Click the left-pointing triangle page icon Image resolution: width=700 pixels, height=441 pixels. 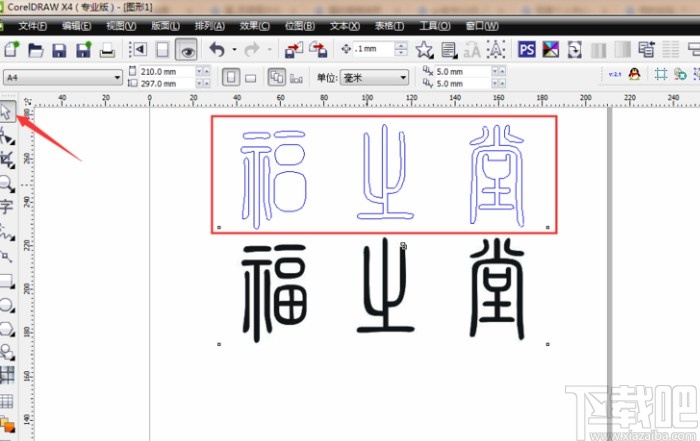[138, 49]
